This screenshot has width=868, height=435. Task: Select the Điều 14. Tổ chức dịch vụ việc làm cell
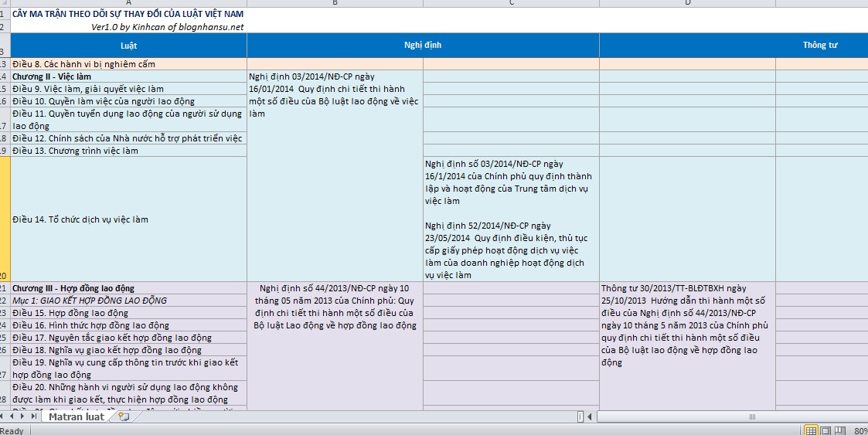click(x=128, y=219)
